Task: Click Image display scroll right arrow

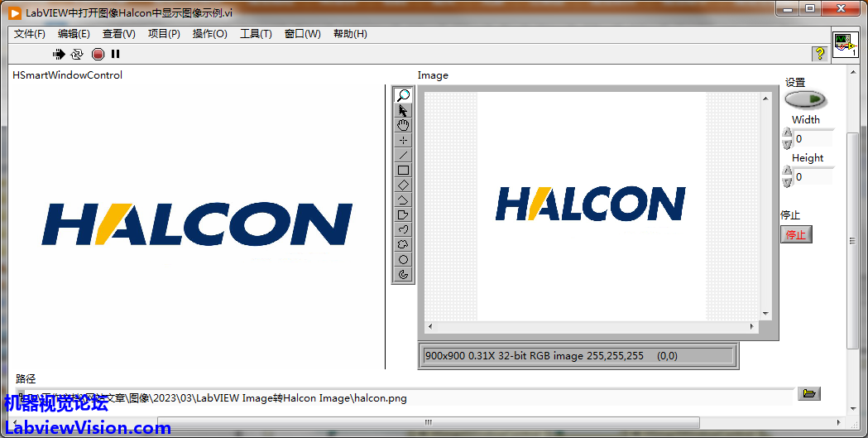Action: coord(752,327)
